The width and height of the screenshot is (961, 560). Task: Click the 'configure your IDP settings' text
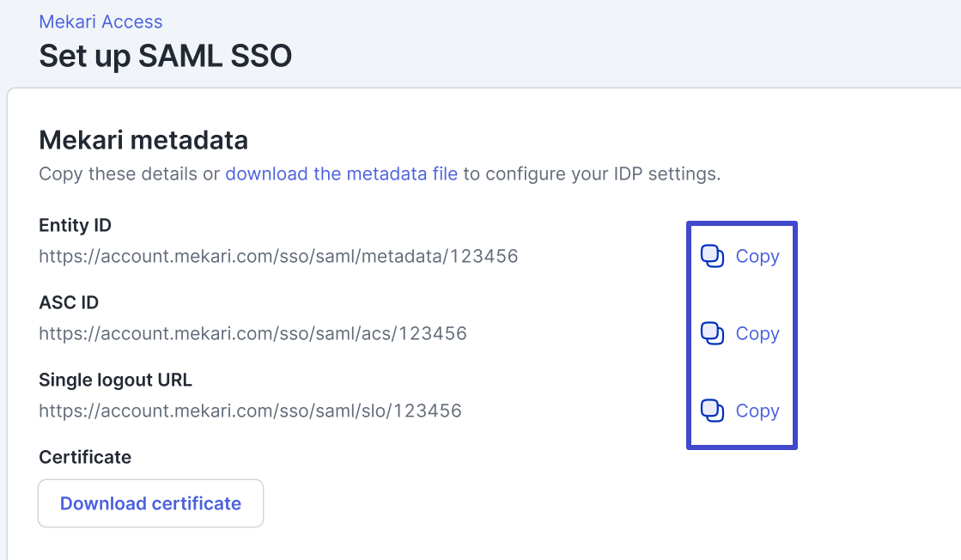pyautogui.click(x=601, y=173)
